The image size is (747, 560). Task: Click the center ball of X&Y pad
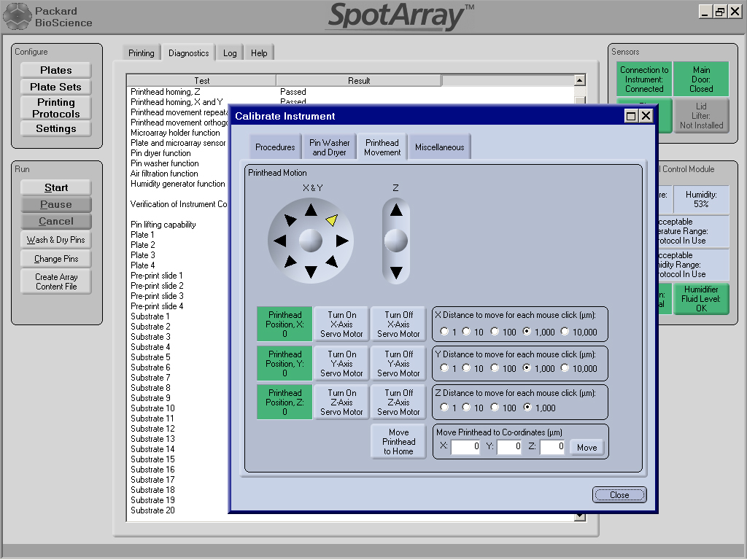tap(311, 241)
